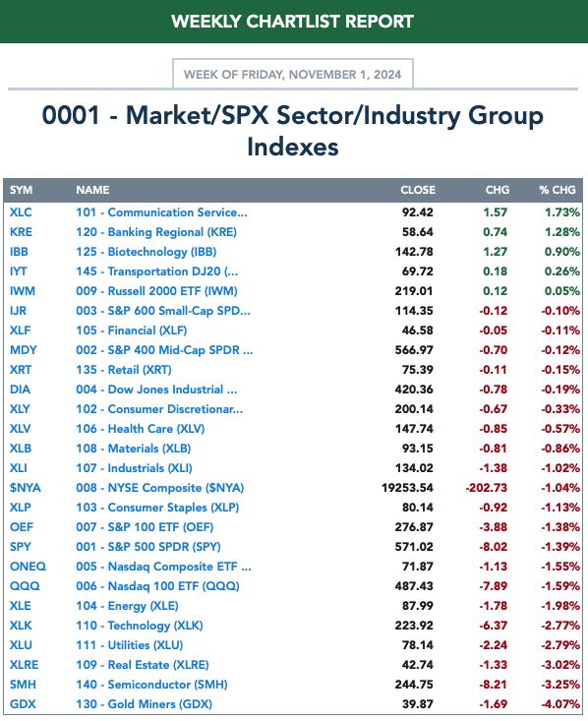Image resolution: width=588 pixels, height=721 pixels.
Task: Open 009 - Russell 2000 ETF (IWM)
Action: point(156,291)
